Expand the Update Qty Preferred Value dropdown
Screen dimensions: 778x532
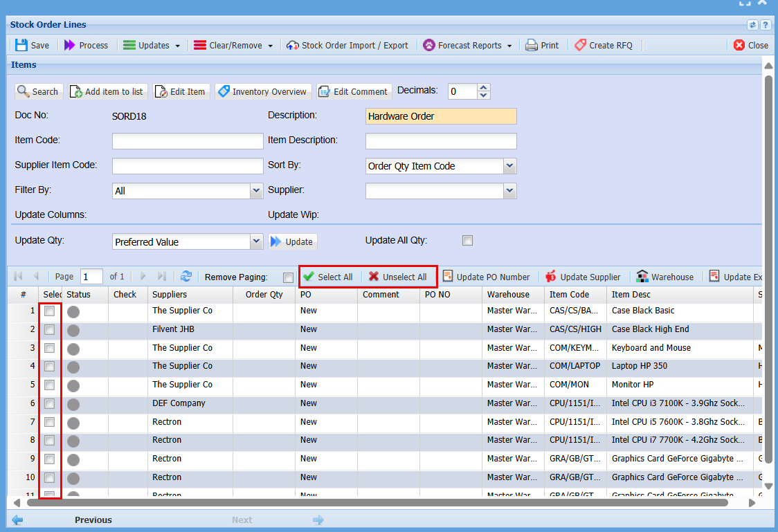256,241
